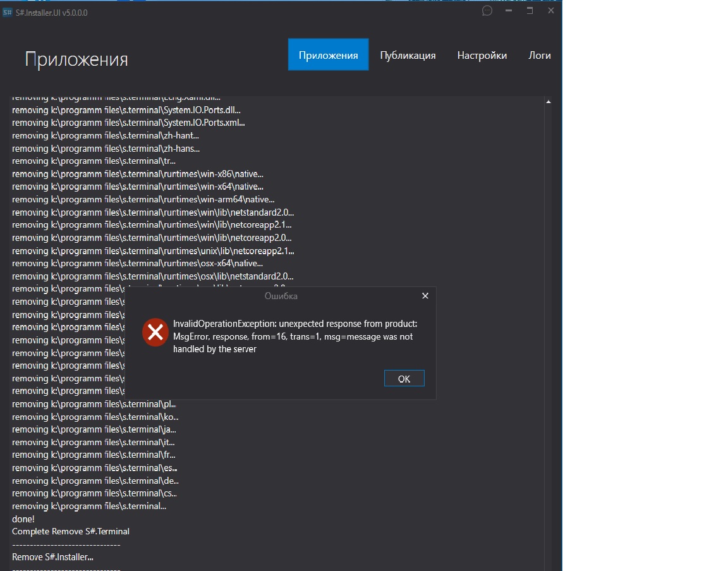Click the Ошибка dialog title bar
Image resolution: width=728 pixels, height=571 pixels.
point(281,296)
